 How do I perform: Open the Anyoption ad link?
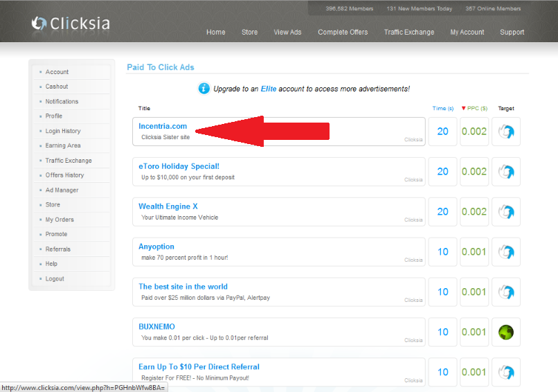point(156,247)
